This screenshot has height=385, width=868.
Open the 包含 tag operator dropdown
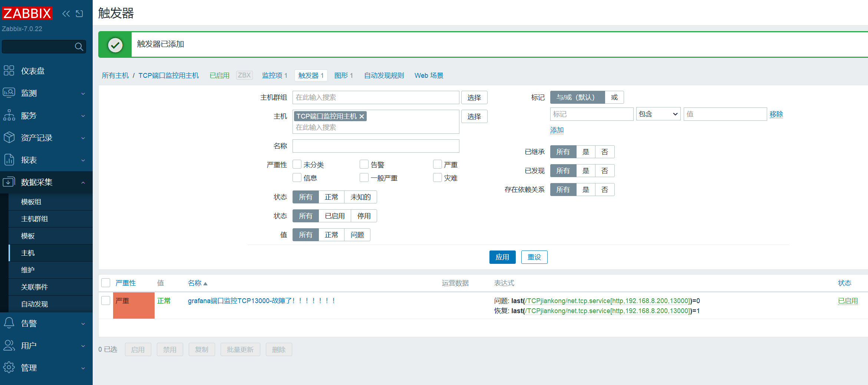coord(658,114)
